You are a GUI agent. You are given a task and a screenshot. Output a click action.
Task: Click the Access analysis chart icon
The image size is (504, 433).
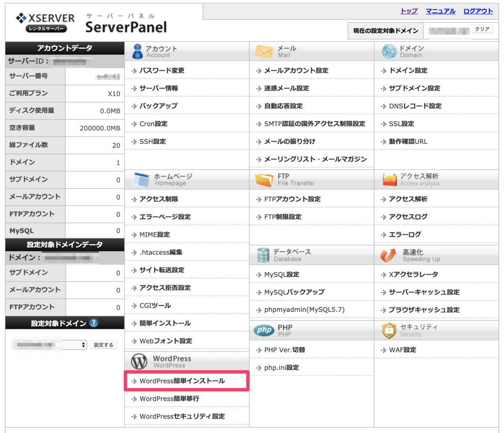coord(390,180)
